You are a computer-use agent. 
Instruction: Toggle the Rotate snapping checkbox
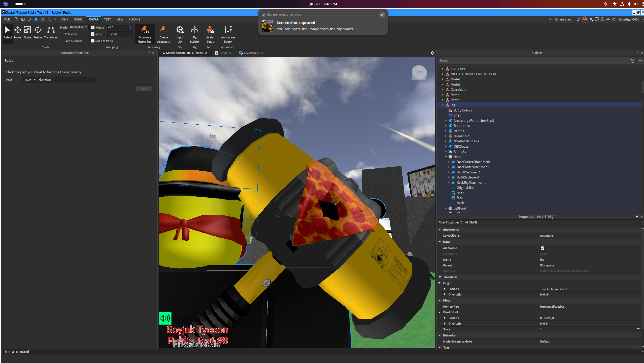click(x=93, y=27)
